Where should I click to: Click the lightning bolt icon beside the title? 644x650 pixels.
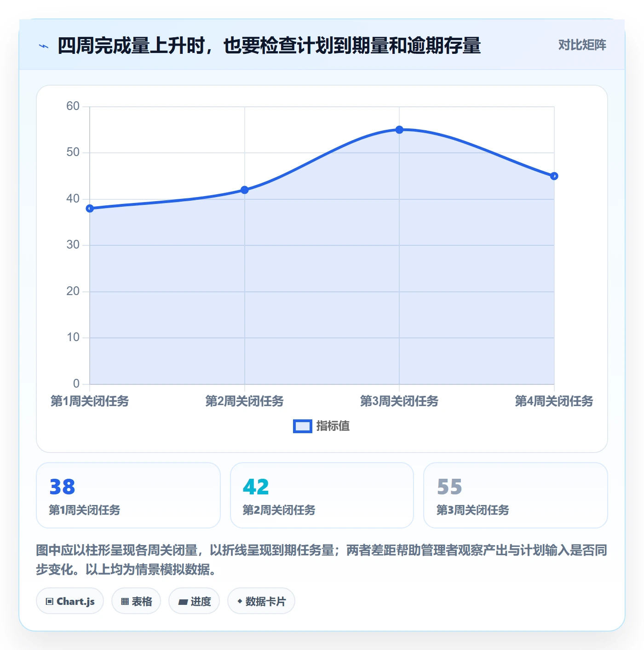44,46
